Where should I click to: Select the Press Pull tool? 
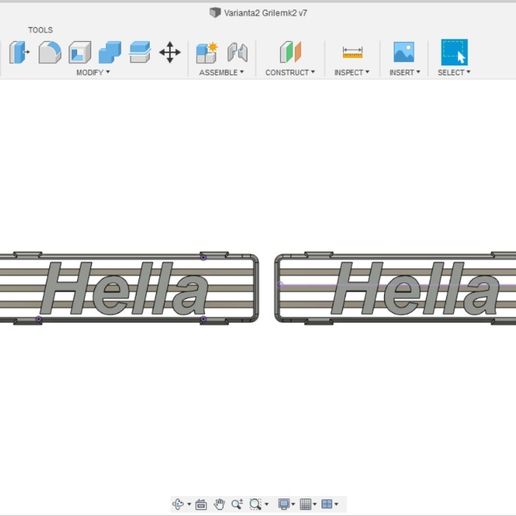19,52
